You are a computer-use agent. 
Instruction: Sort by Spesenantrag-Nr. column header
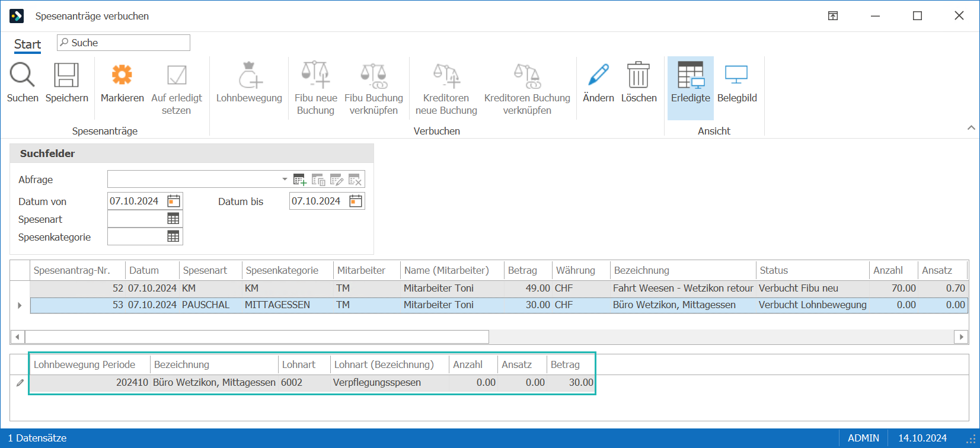click(x=78, y=270)
